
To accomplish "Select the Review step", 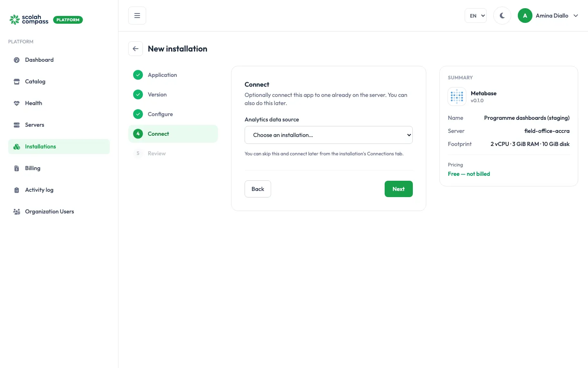I will [x=173, y=153].
